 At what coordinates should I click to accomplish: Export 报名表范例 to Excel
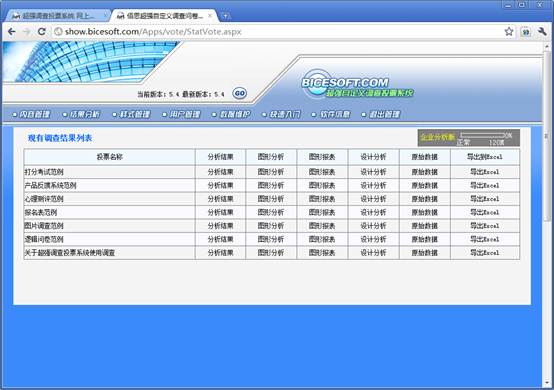tap(485, 212)
